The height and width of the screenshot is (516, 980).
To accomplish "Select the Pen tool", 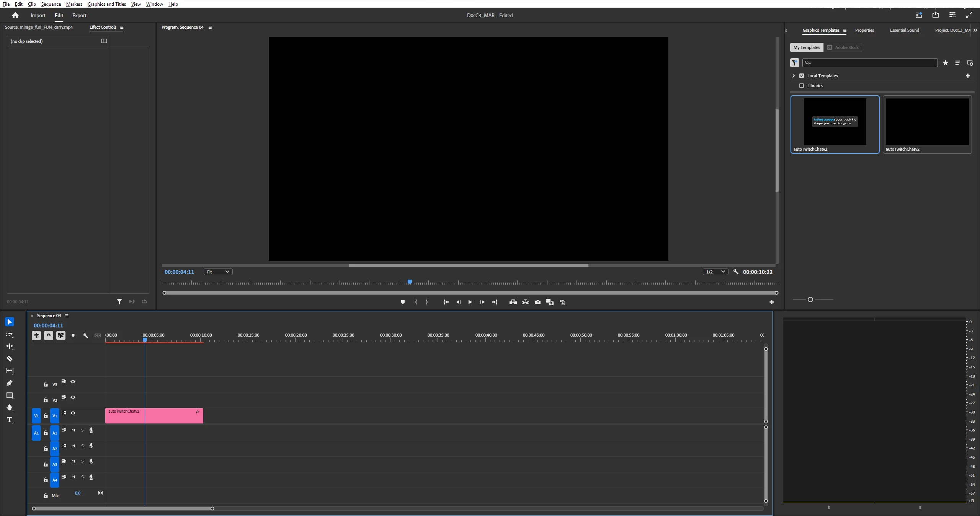I will click(x=10, y=383).
